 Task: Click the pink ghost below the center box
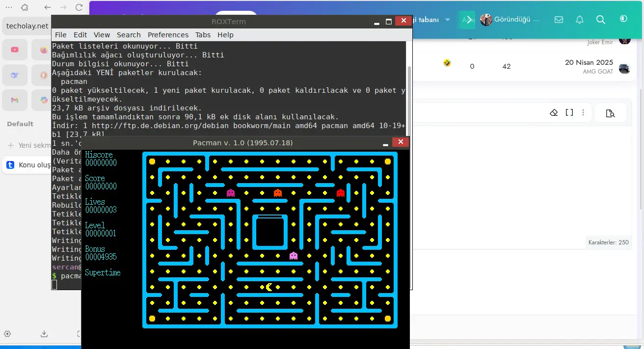tap(294, 256)
